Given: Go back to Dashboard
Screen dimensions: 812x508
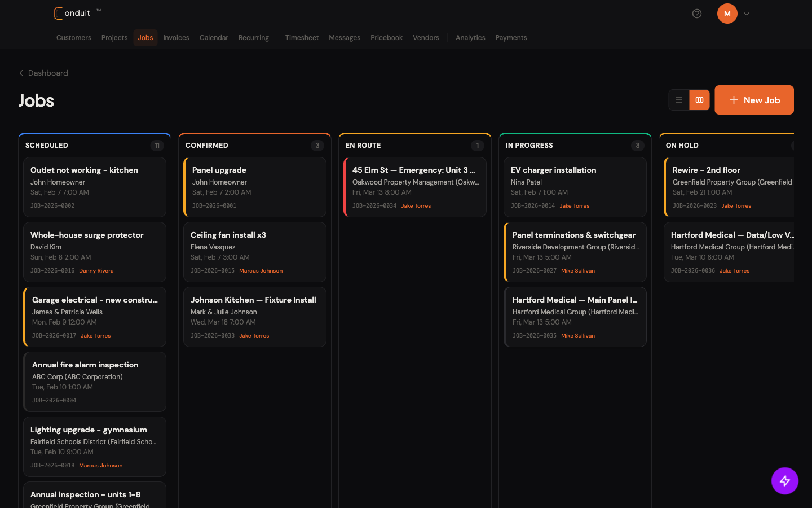Looking at the screenshot, I should tap(43, 73).
